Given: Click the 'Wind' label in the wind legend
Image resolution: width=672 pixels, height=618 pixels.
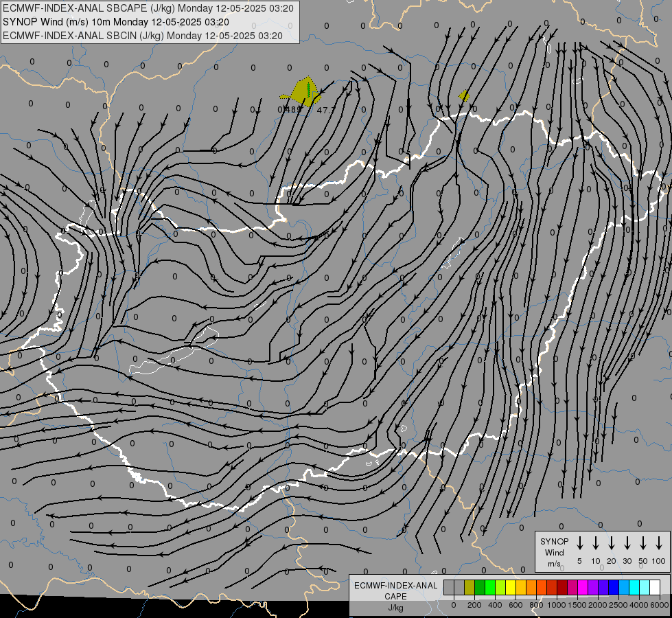Looking at the screenshot, I should point(554,553).
